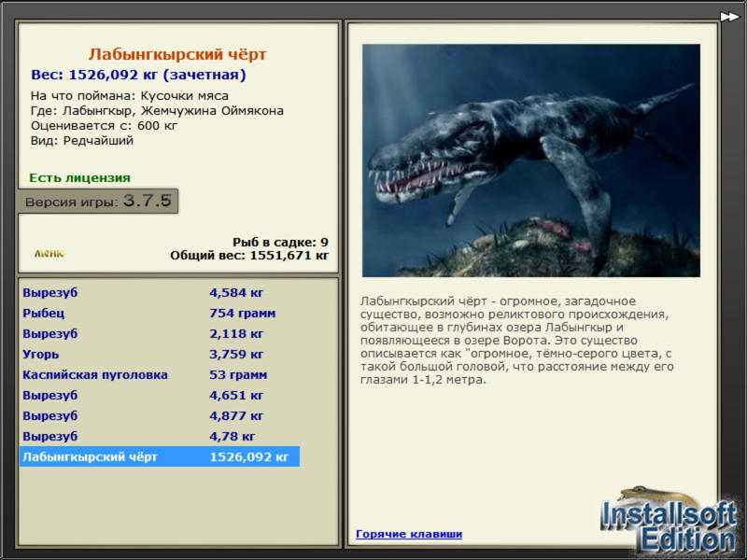This screenshot has width=747, height=560.
Task: Open the Горячие клавиши link
Action: pos(409,534)
